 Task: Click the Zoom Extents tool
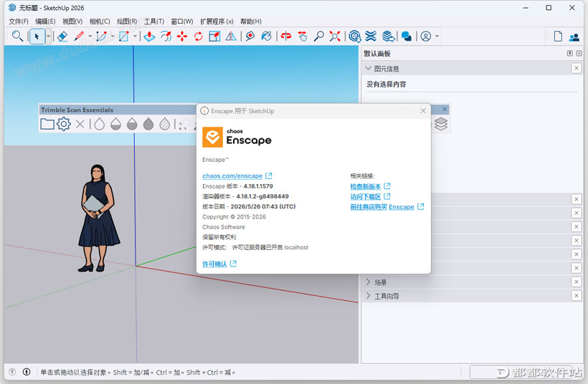(335, 37)
